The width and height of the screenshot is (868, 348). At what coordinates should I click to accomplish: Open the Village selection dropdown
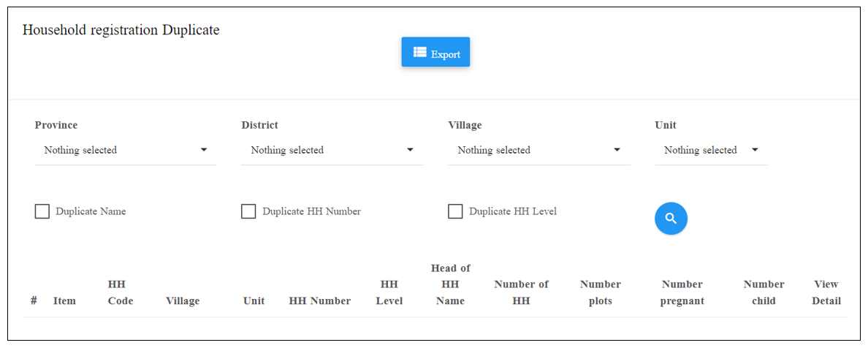[x=539, y=150]
